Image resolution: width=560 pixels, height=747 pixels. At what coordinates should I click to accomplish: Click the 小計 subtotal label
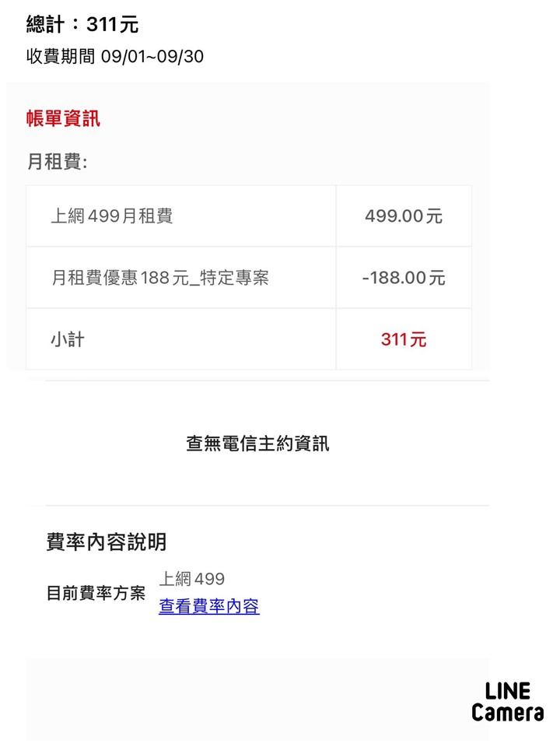[x=68, y=339]
